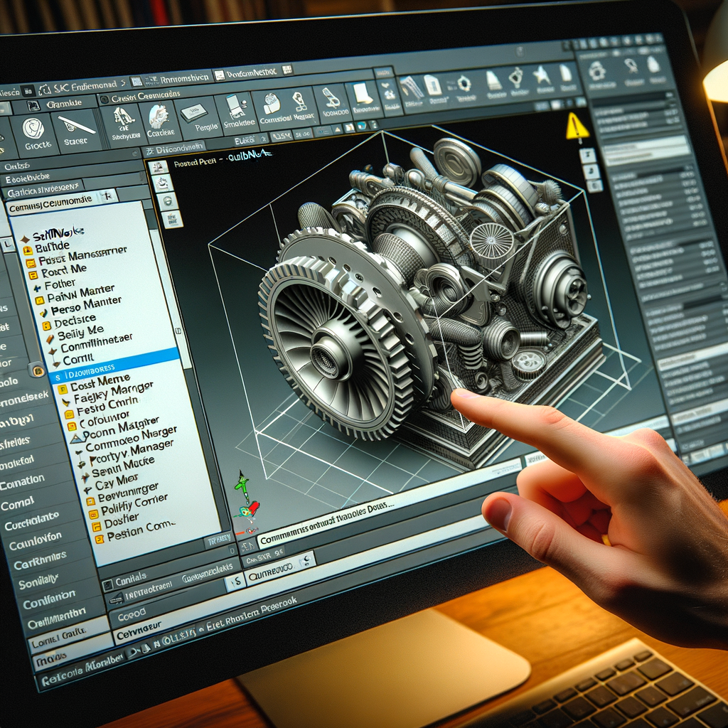Viewport: 728px width, 728px height.
Task: Open the Cackae gear part tool
Action: pyautogui.click(x=158, y=117)
